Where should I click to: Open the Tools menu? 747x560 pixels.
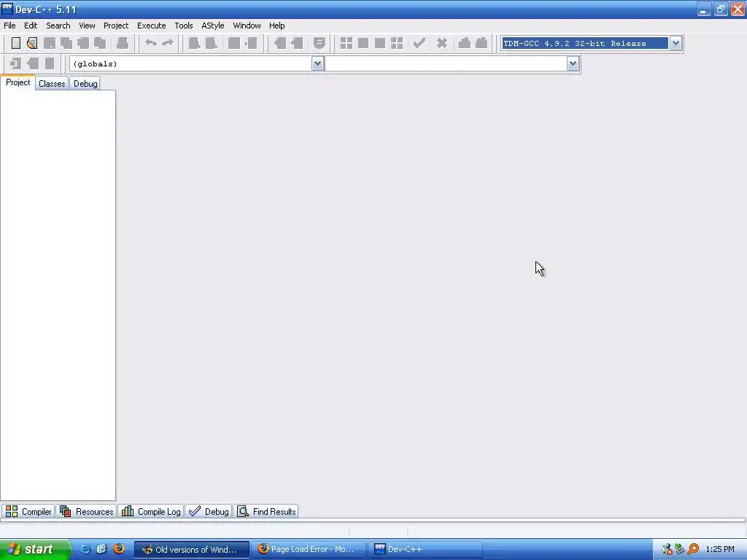183,26
